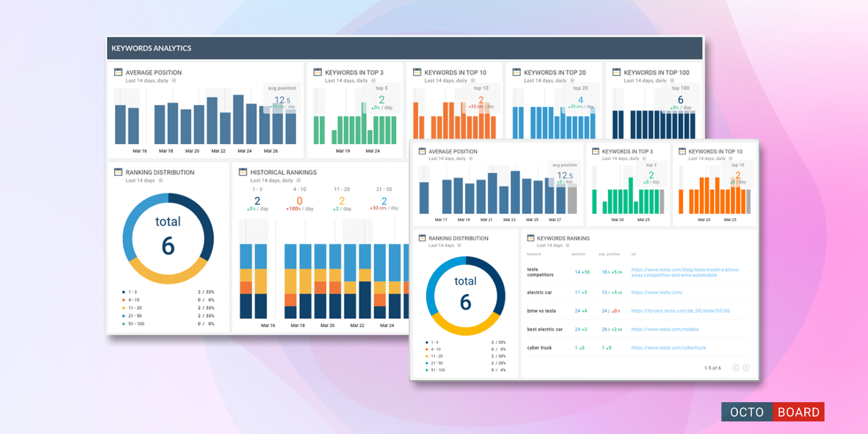Click the Octoboard logo
The height and width of the screenshot is (434, 868).
773,412
